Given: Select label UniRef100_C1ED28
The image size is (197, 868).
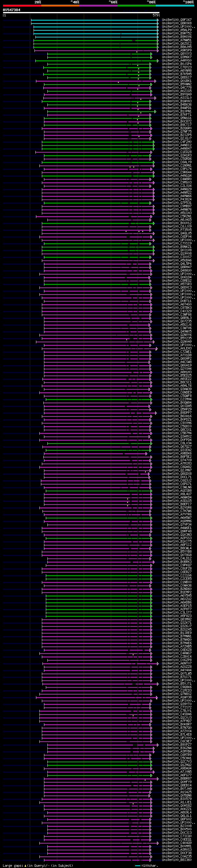Looking at the screenshot, I should (177, 152).
